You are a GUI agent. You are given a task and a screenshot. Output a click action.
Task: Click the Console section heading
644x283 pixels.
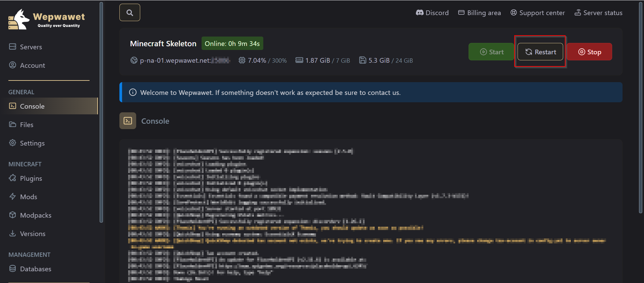point(155,121)
